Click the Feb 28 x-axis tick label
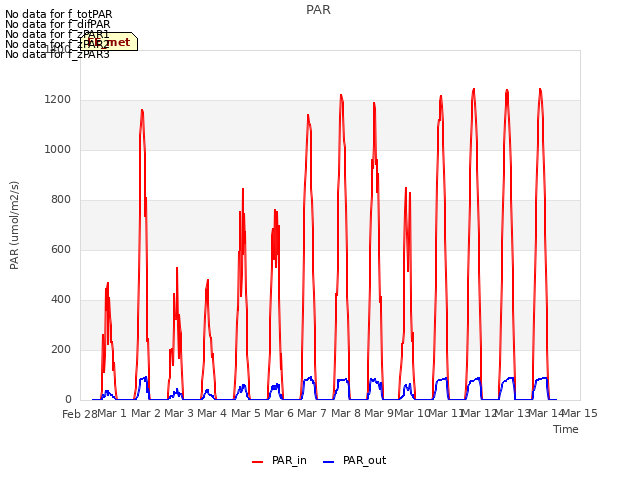This screenshot has width=640, height=480. tap(80, 414)
